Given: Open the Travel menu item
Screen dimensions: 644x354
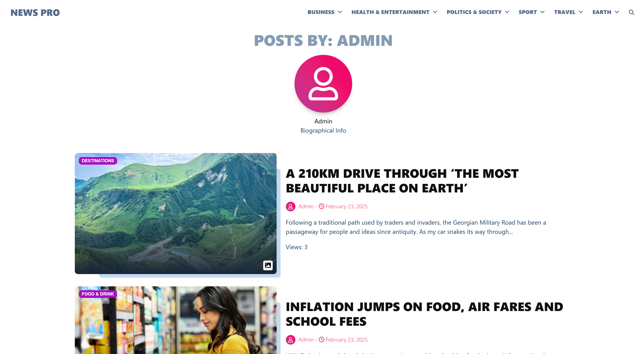Looking at the screenshot, I should (565, 12).
